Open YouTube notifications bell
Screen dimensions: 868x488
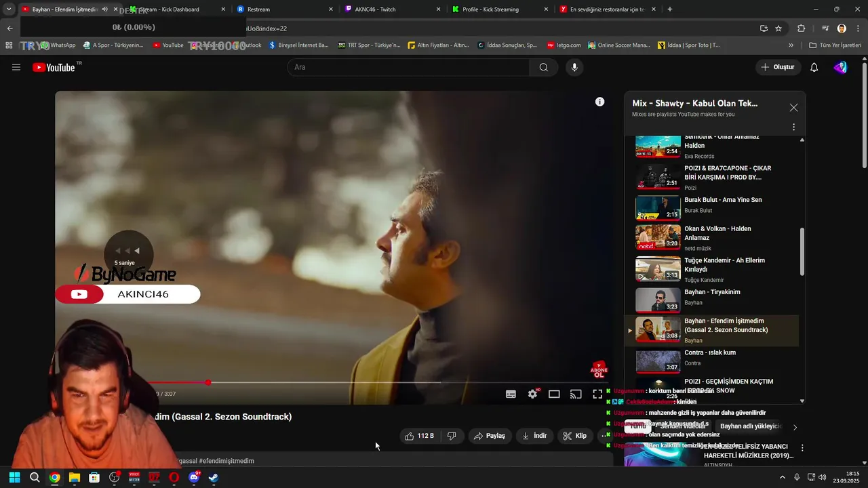[814, 67]
